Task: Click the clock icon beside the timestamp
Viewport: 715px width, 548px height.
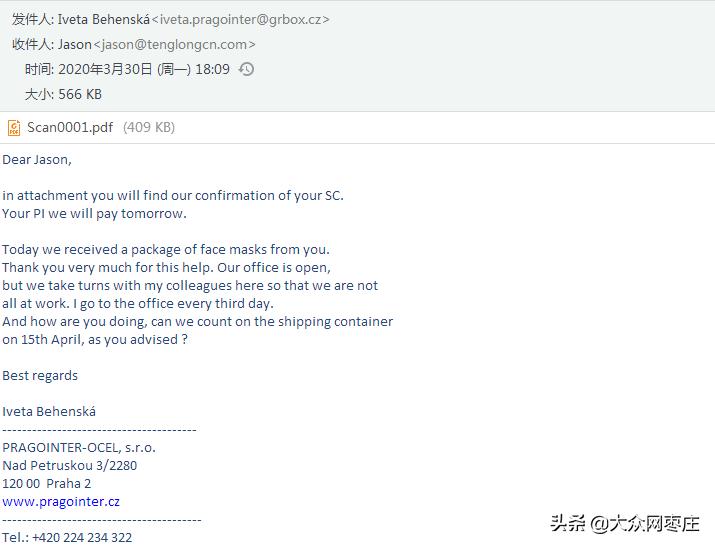Action: click(x=246, y=69)
